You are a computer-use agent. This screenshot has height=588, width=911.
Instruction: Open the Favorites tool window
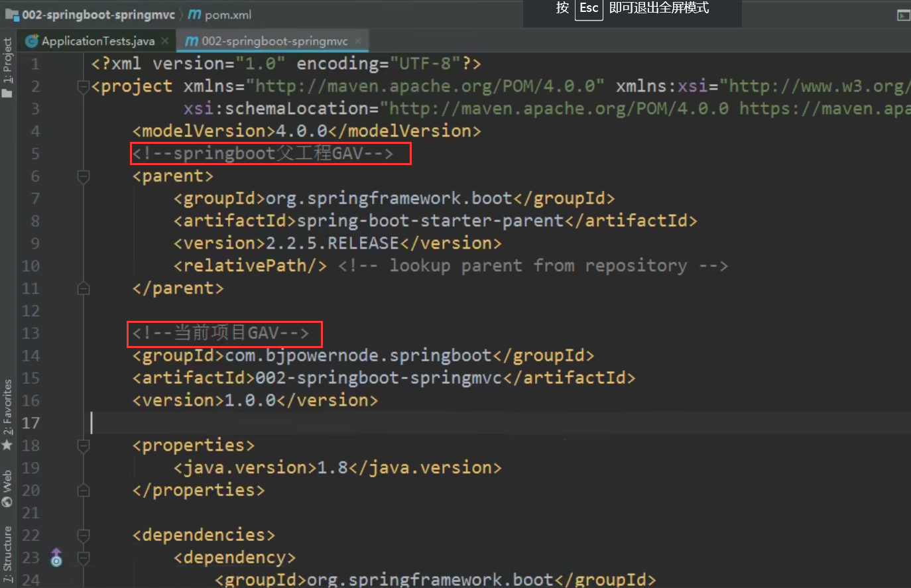(x=7, y=414)
